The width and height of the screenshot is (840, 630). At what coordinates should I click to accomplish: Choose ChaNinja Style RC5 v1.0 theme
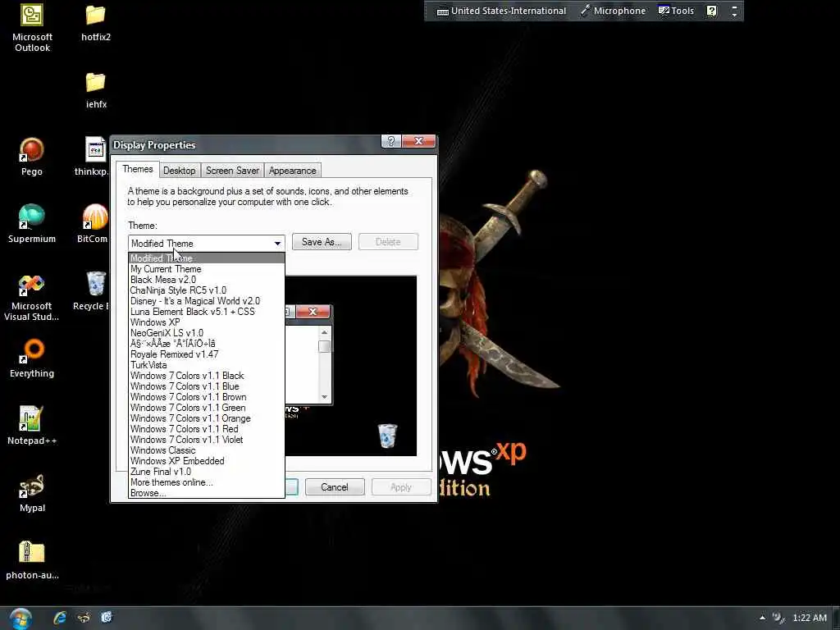pos(207,290)
